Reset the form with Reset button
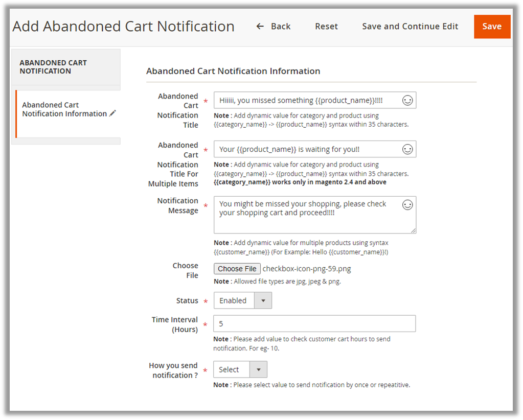 [326, 27]
